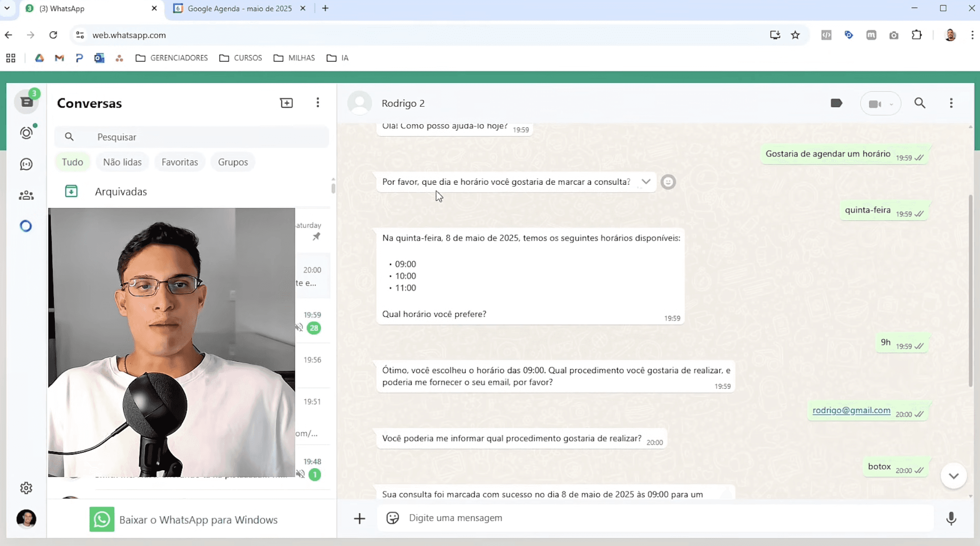Select the Grupos filter
Viewport: 980px width, 546px height.
pyautogui.click(x=233, y=162)
